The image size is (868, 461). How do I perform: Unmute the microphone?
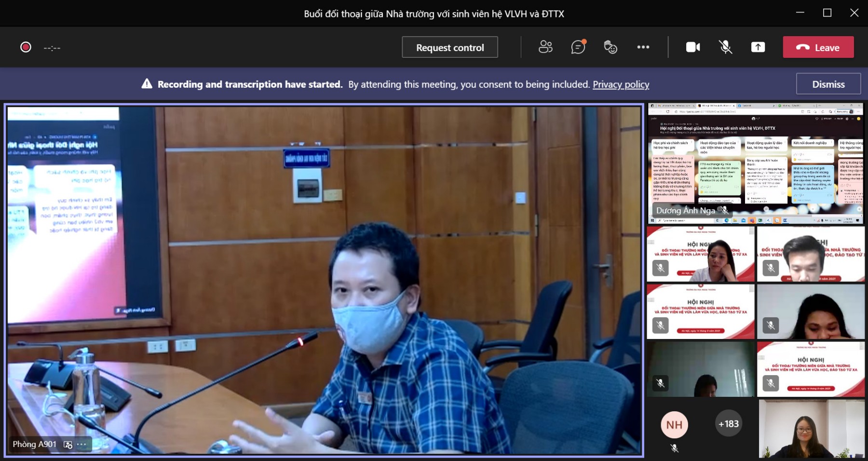pos(725,47)
